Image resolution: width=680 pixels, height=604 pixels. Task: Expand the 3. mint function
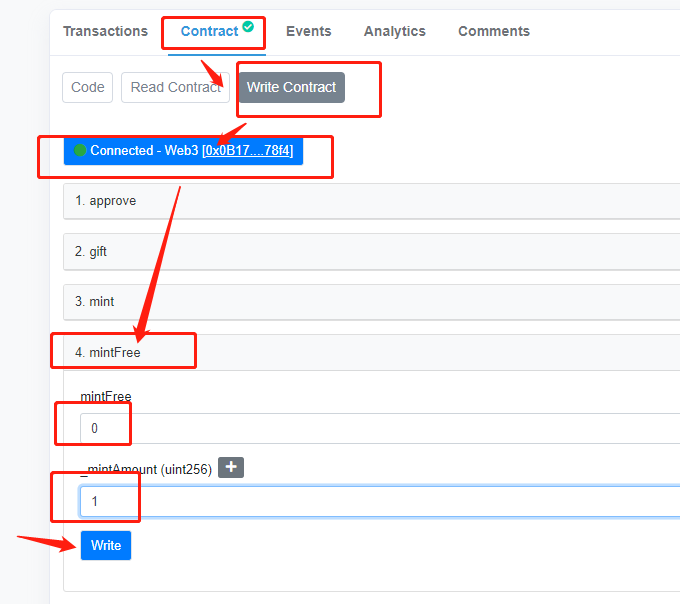pyautogui.click(x=372, y=302)
